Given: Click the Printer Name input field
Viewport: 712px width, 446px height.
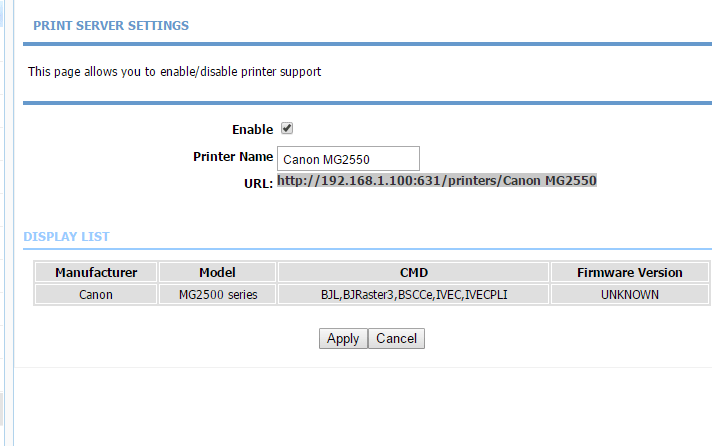Looking at the screenshot, I should pyautogui.click(x=347, y=158).
